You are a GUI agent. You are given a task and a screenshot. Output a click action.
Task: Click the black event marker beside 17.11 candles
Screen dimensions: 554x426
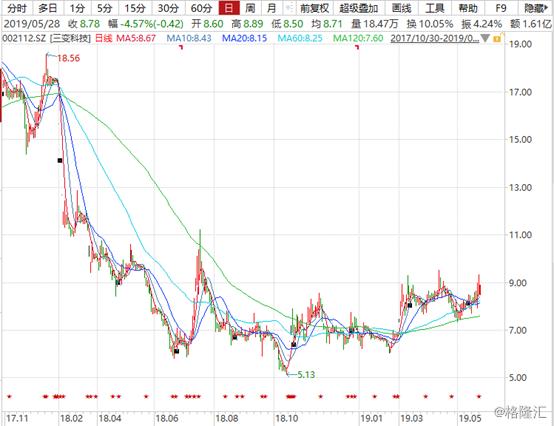click(2, 94)
